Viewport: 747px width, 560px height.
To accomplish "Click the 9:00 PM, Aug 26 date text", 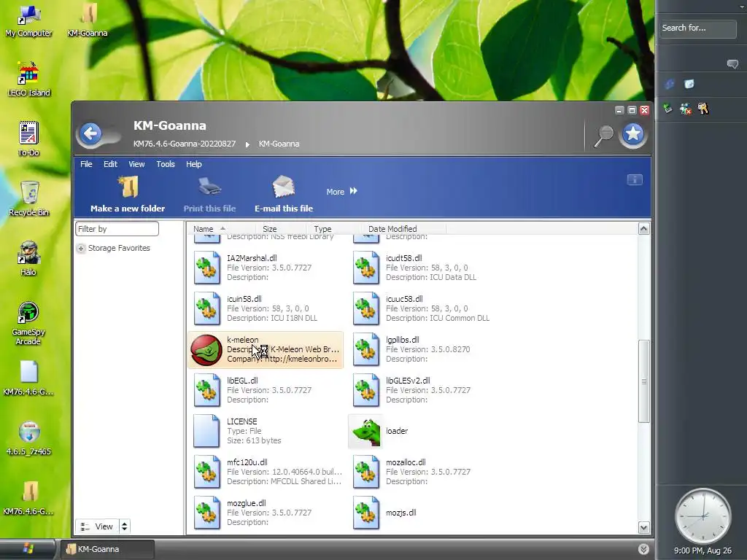I will (703, 551).
